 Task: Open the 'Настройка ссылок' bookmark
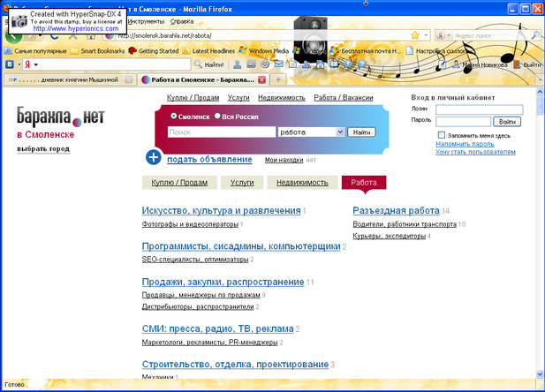click(x=435, y=51)
